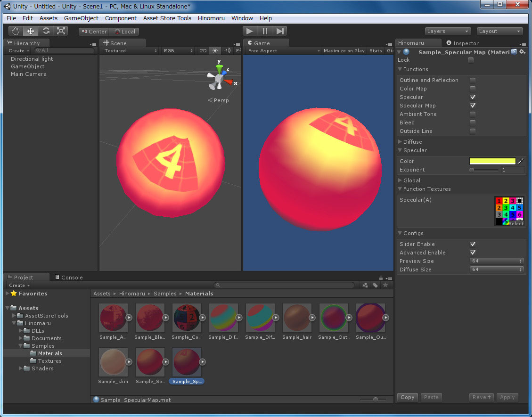This screenshot has height=417, width=532.
Task: Enable the Ambient Tone checkbox
Action: [x=472, y=114]
